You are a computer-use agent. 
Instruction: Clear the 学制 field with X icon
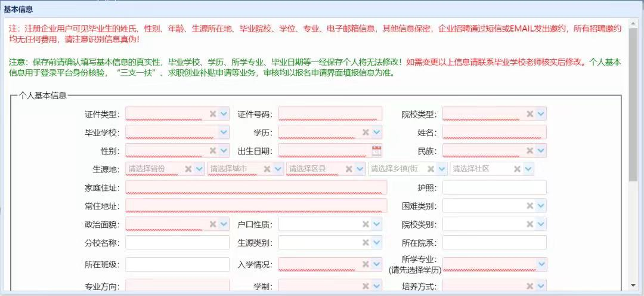pyautogui.click(x=366, y=286)
